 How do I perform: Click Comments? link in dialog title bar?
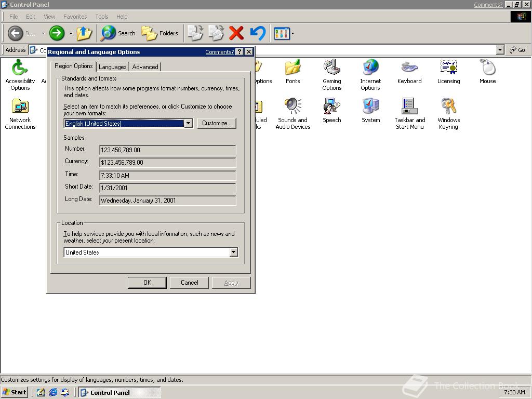(x=220, y=52)
